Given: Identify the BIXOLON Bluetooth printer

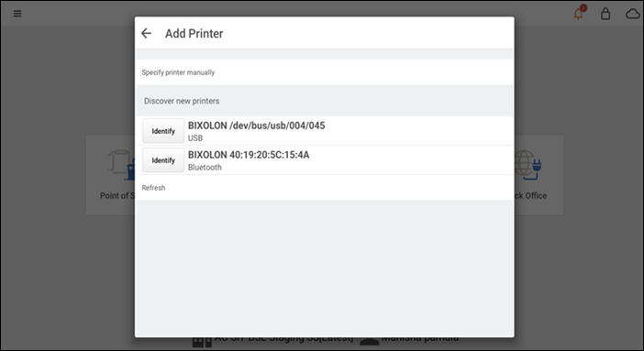Looking at the screenshot, I should (163, 160).
